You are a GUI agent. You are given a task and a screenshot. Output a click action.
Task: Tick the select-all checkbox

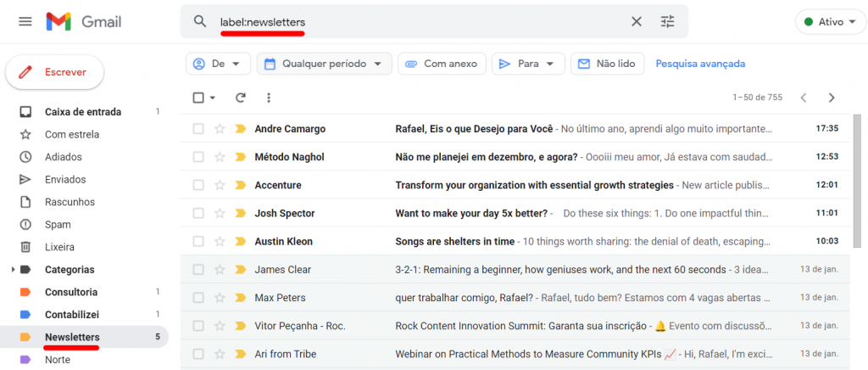pos(198,98)
